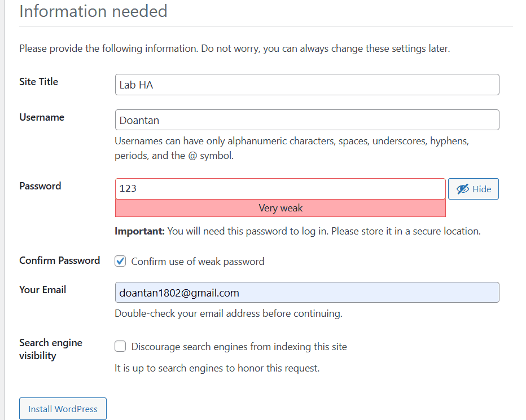The width and height of the screenshot is (526, 420).
Task: Click the 'Confirm use of weak password' label text
Action: point(198,262)
